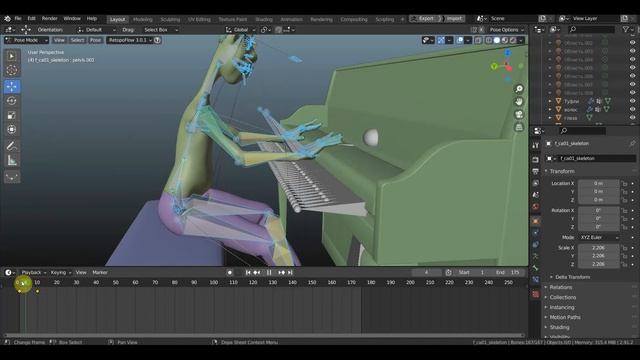Click the zoom viewport magnifier icon

click(519, 89)
